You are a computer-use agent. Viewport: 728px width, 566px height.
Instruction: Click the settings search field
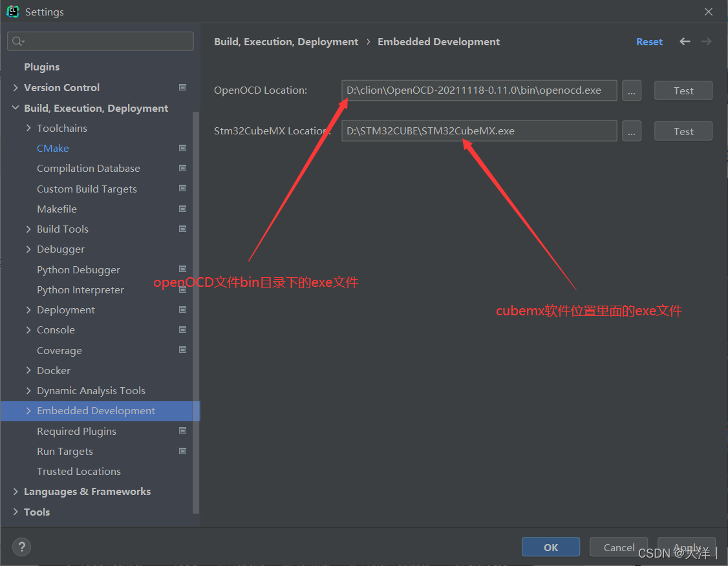[x=100, y=41]
